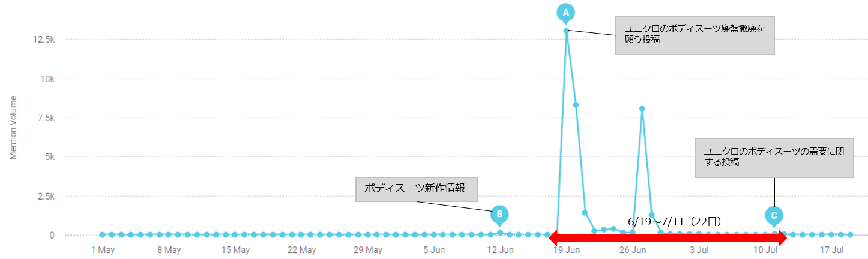
Task: Click the Mention Volume axis title
Action: [x=13, y=127]
